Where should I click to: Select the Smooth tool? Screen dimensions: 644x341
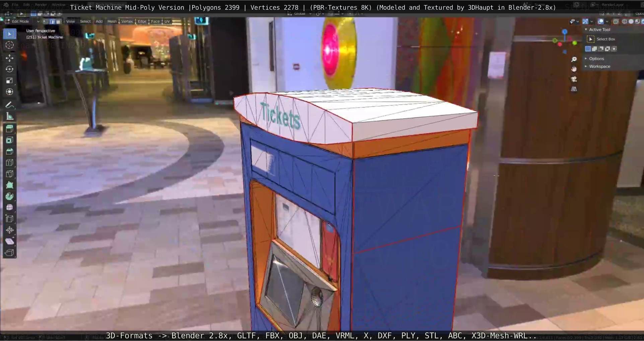pyautogui.click(x=9, y=207)
